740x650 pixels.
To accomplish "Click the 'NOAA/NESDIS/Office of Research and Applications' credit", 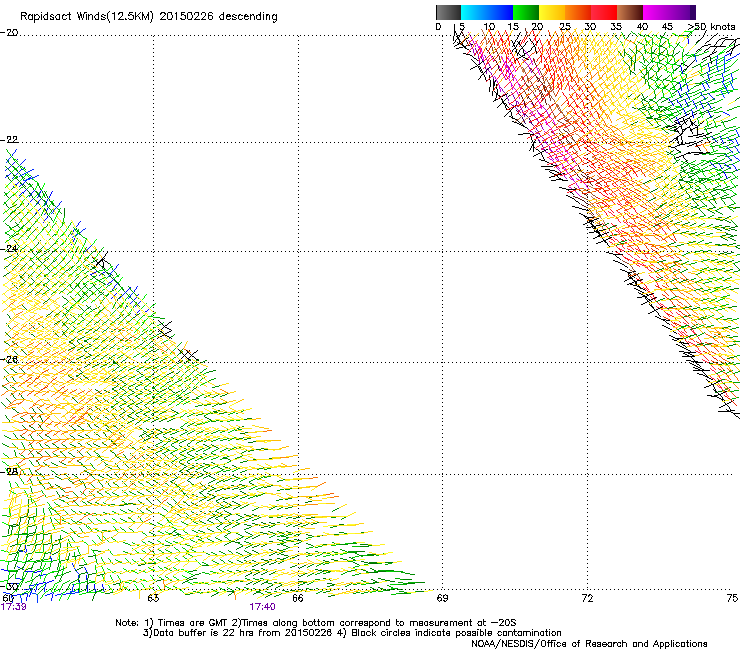I will pyautogui.click(x=589, y=643).
